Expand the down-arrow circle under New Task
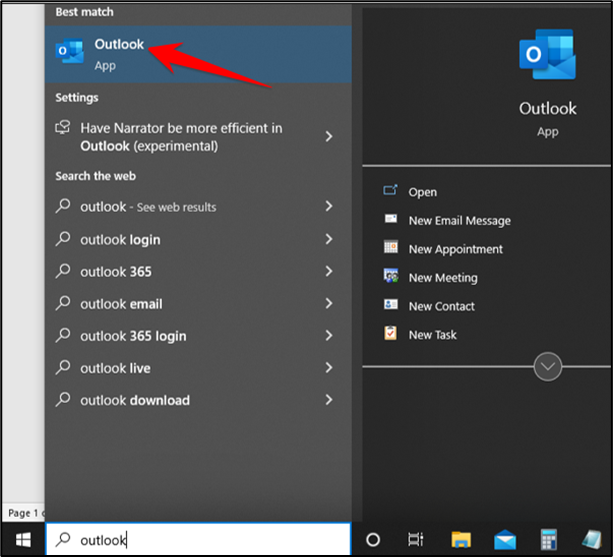Viewport: 613px width, 557px height. coord(547,367)
